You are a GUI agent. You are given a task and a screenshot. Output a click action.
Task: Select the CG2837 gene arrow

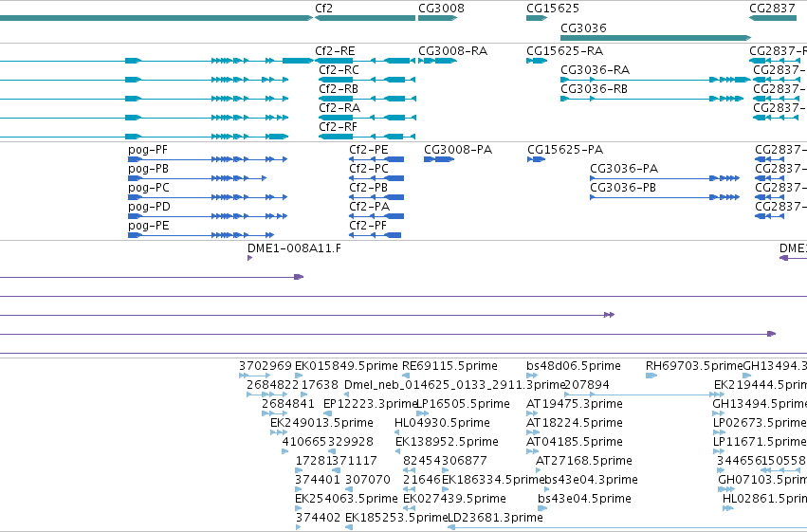pos(773,18)
